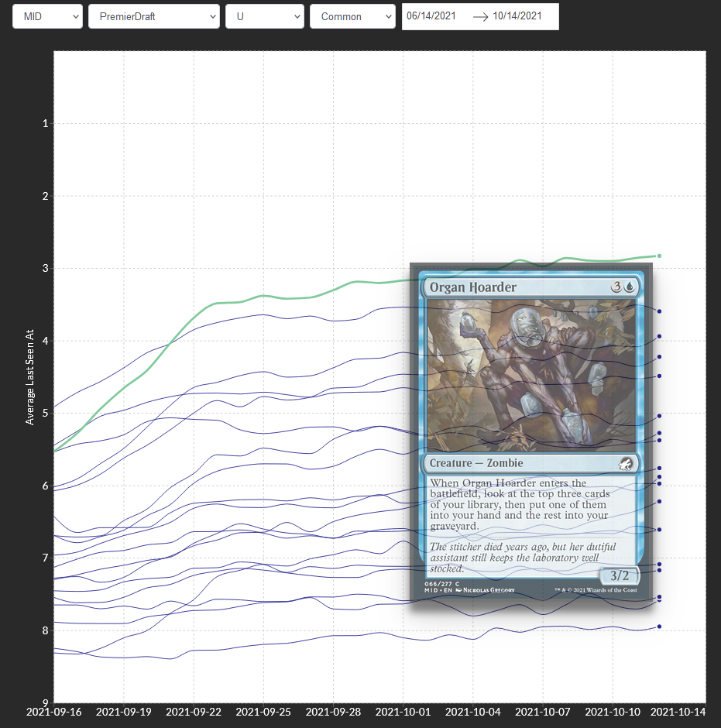Click the y-axis tick label 3
The height and width of the screenshot is (728, 721).
click(46, 269)
